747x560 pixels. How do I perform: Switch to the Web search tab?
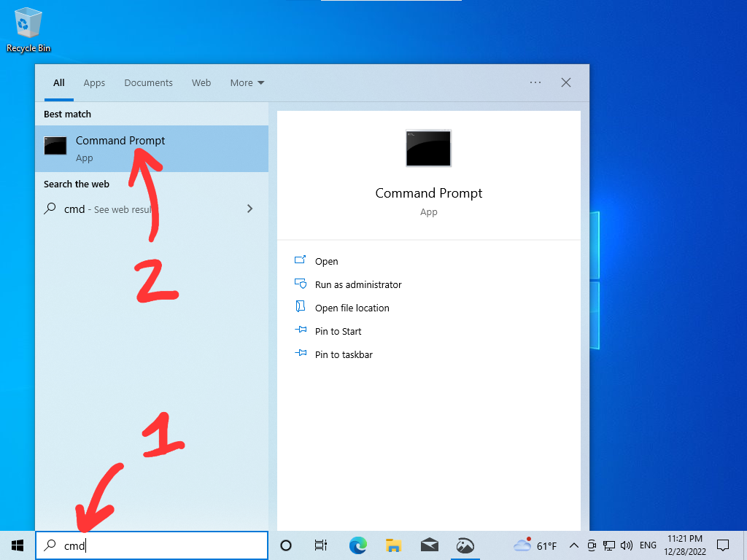pyautogui.click(x=201, y=83)
